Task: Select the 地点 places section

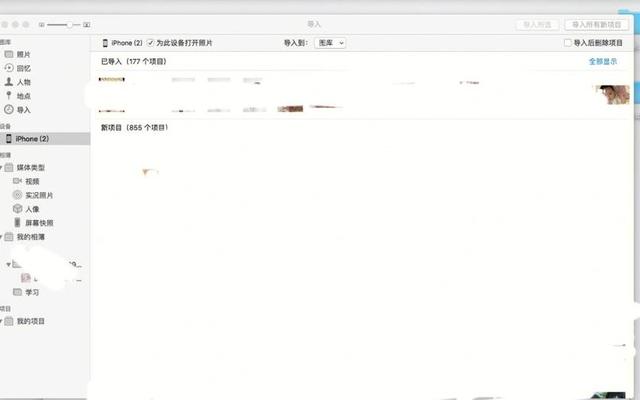Action: point(23,96)
